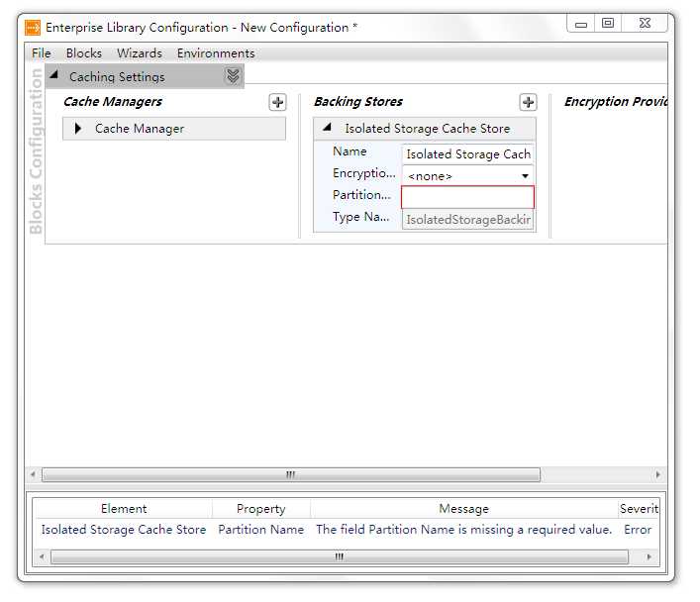Collapse the Caching Settings section triangle

click(54, 75)
